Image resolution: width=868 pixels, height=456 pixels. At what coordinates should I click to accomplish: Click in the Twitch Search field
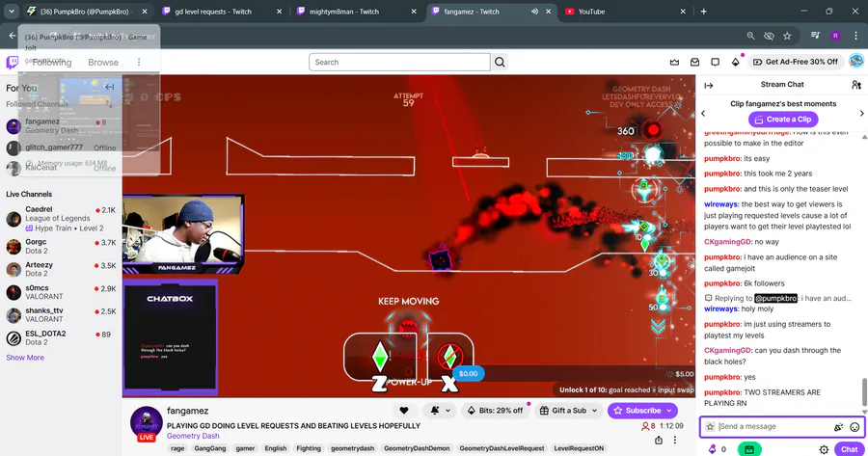(x=399, y=62)
